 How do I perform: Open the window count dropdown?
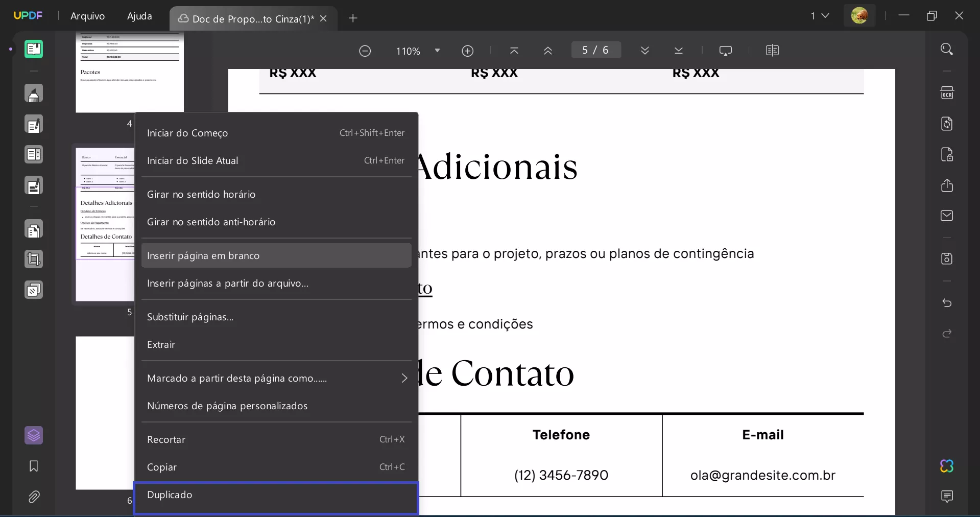click(x=820, y=16)
